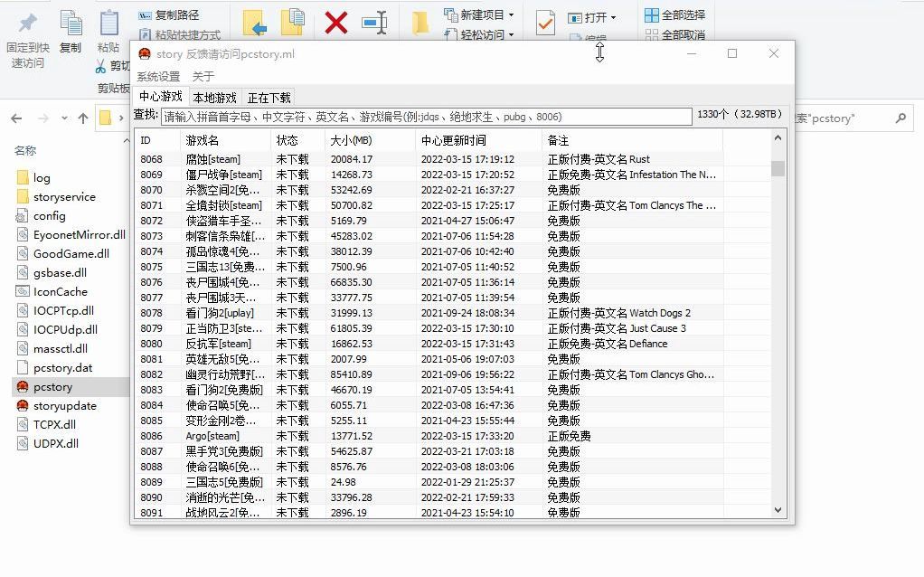Switch to 正在下载 tab
This screenshot has height=577, width=924.
pos(269,98)
